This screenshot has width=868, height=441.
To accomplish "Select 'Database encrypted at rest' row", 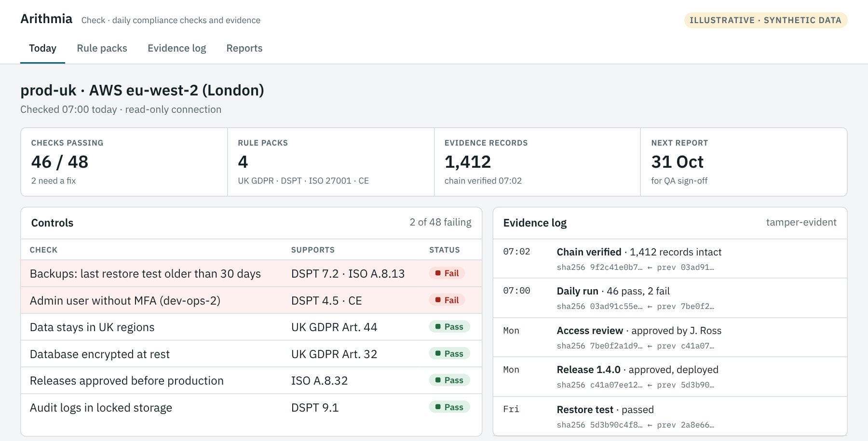I will 251,354.
